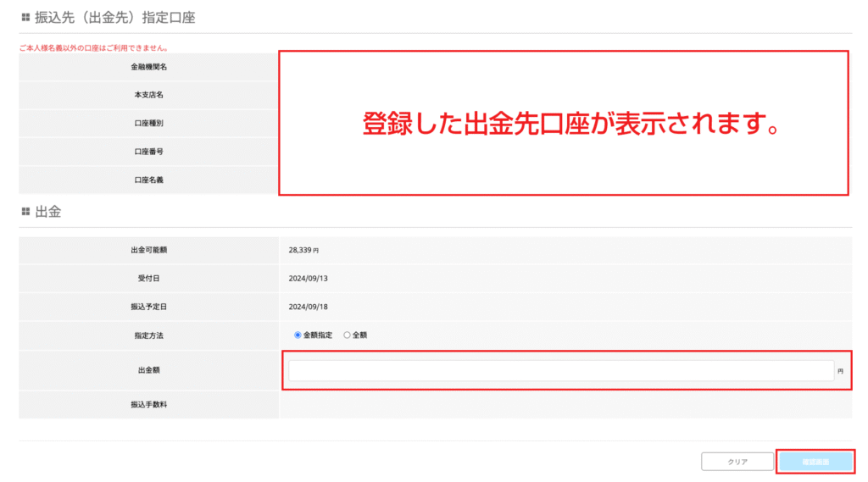
Task: Click the 振込手数料 row label
Action: [x=148, y=405]
